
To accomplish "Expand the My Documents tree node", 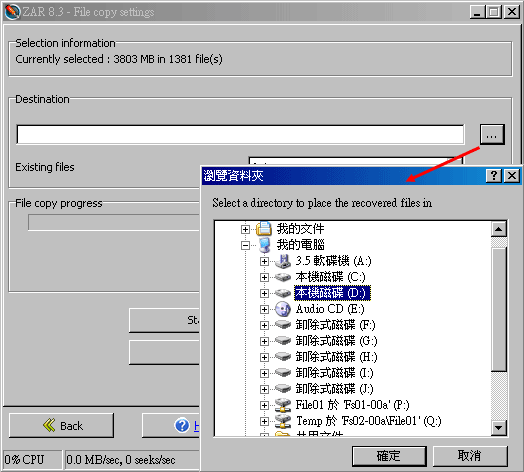I will click(x=245, y=229).
